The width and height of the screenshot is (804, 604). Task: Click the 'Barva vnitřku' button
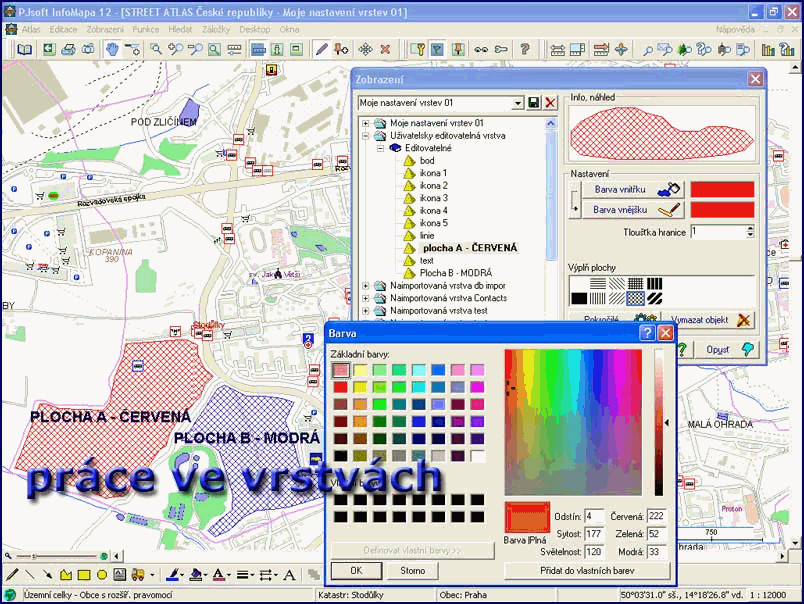(x=633, y=189)
